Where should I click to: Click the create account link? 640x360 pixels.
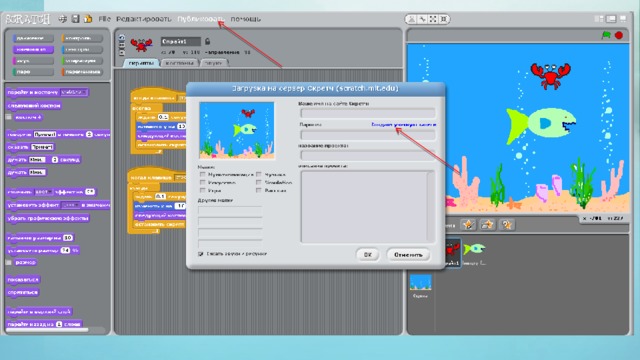404,124
